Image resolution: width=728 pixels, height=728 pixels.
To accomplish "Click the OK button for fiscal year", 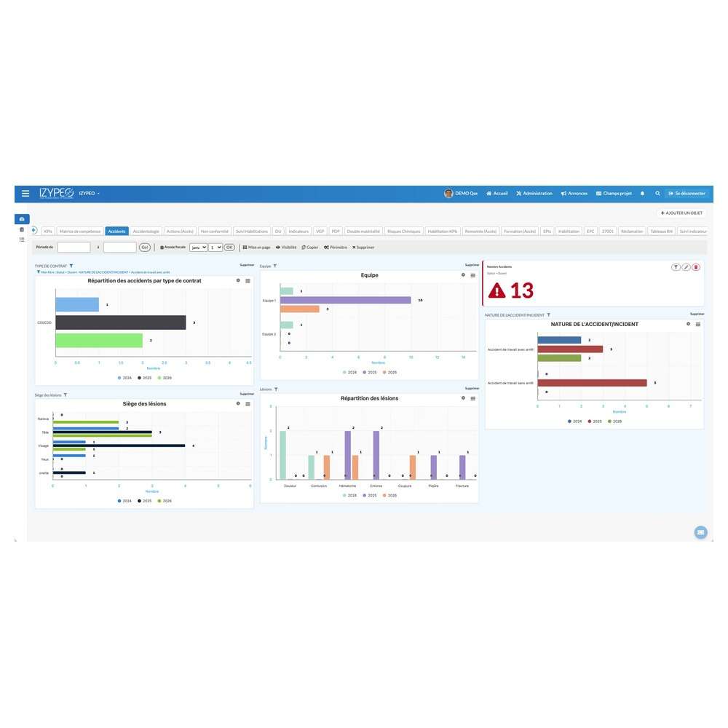I will click(229, 248).
